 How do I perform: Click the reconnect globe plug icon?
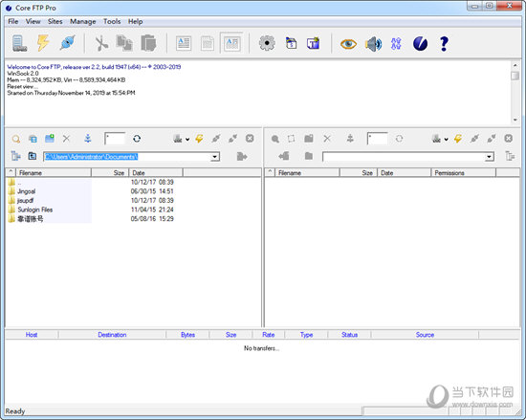67,43
